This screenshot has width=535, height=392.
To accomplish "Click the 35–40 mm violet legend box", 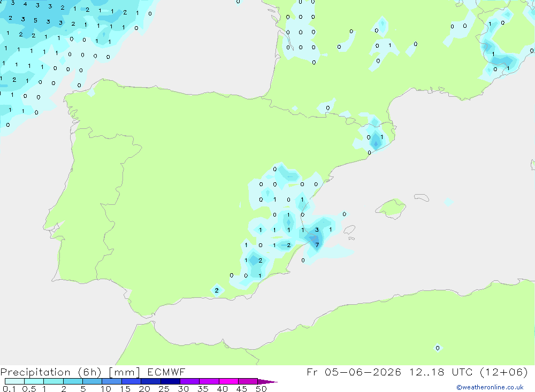I will (x=209, y=381).
